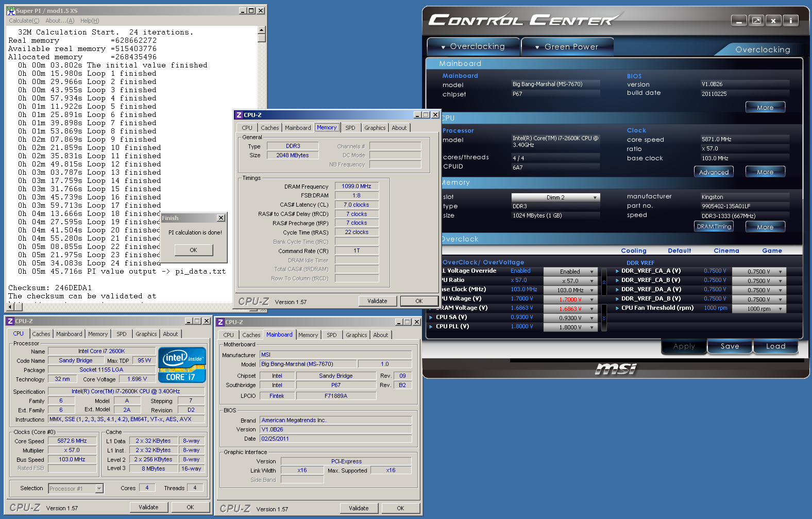The height and width of the screenshot is (519, 812).
Task: Click the arrow icon beside CPU SA
Action: click(x=431, y=317)
